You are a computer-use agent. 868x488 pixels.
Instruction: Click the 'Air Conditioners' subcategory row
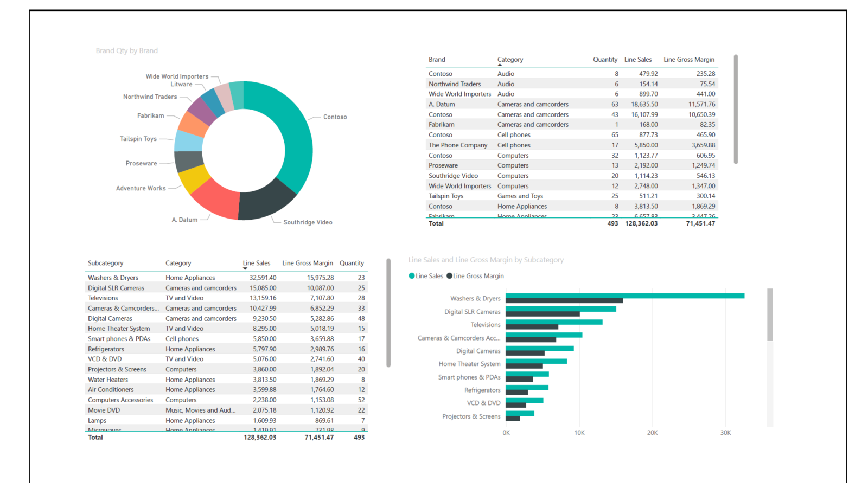point(226,390)
